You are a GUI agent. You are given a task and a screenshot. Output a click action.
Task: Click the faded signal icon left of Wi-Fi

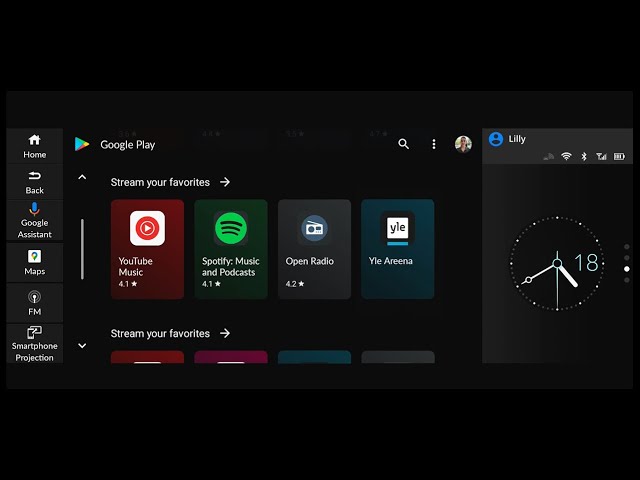(549, 156)
